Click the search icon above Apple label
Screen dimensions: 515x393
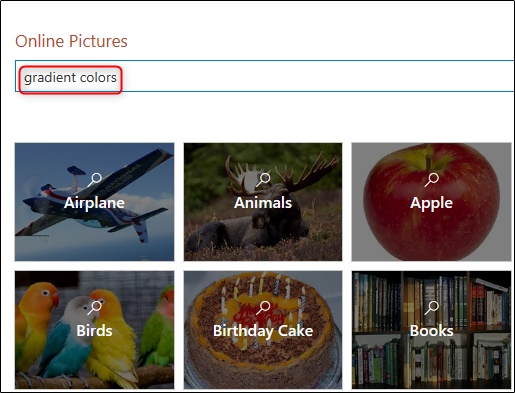click(x=432, y=180)
